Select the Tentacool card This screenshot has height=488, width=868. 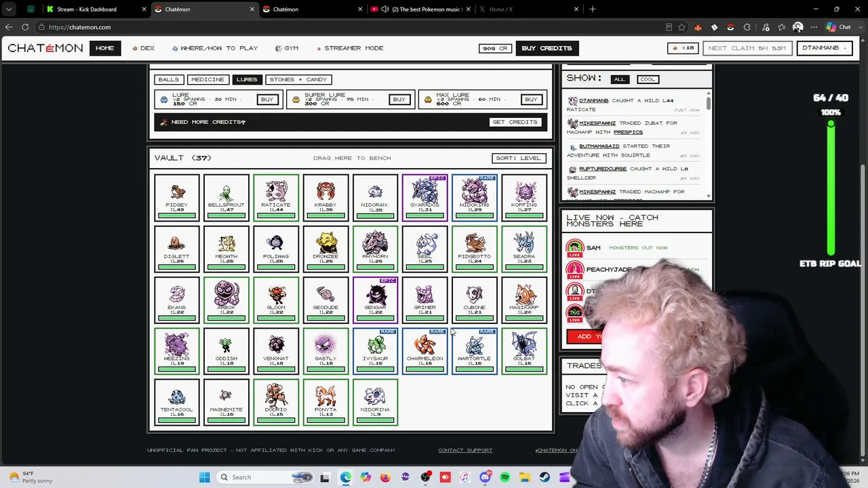(x=176, y=403)
